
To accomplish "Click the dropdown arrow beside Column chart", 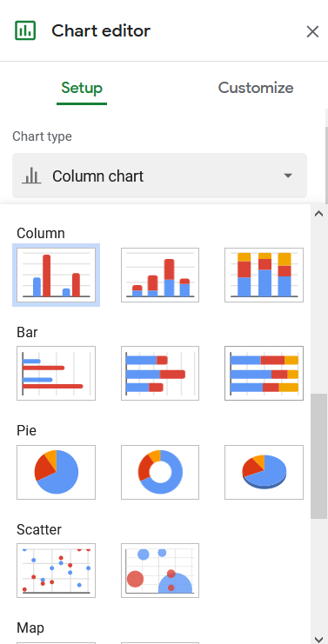I will [x=288, y=176].
